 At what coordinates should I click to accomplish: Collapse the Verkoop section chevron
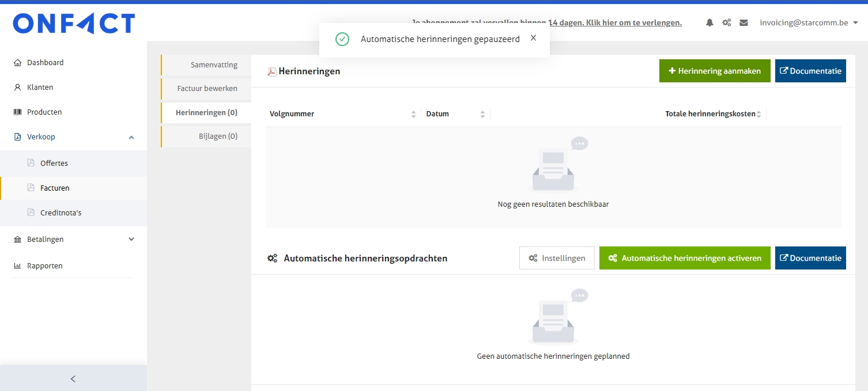click(131, 137)
